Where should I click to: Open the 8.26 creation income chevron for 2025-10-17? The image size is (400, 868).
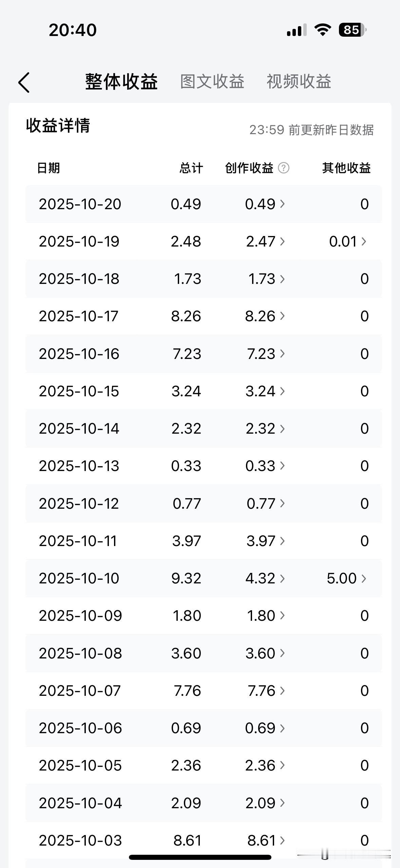click(x=282, y=316)
